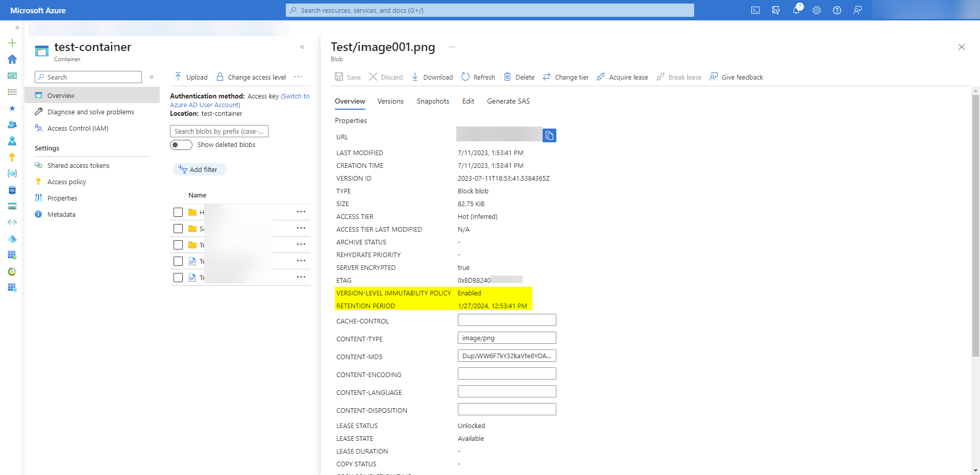
Task: Focus the Azure global search bar
Action: pos(490,10)
